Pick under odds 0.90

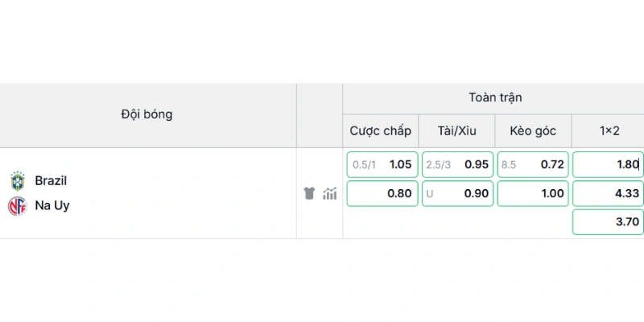click(x=457, y=193)
